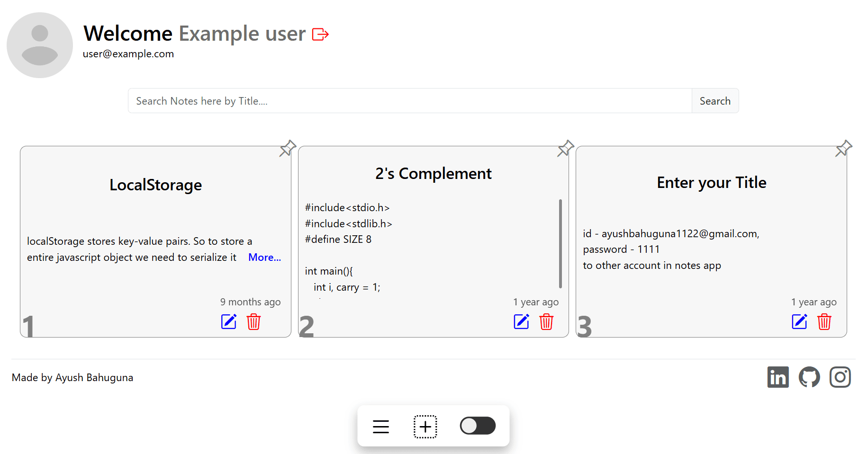Image resolution: width=868 pixels, height=454 pixels.
Task: Edit the LocalStorage note
Action: (x=229, y=322)
